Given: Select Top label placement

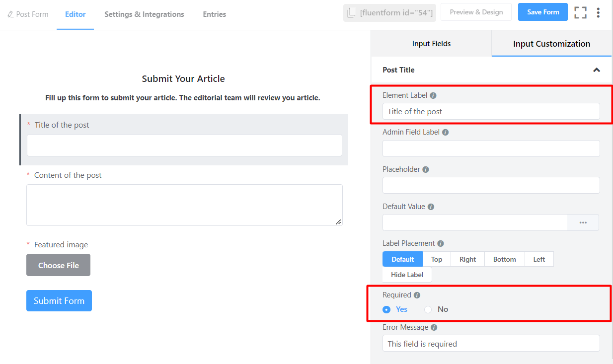Looking at the screenshot, I should coord(437,259).
